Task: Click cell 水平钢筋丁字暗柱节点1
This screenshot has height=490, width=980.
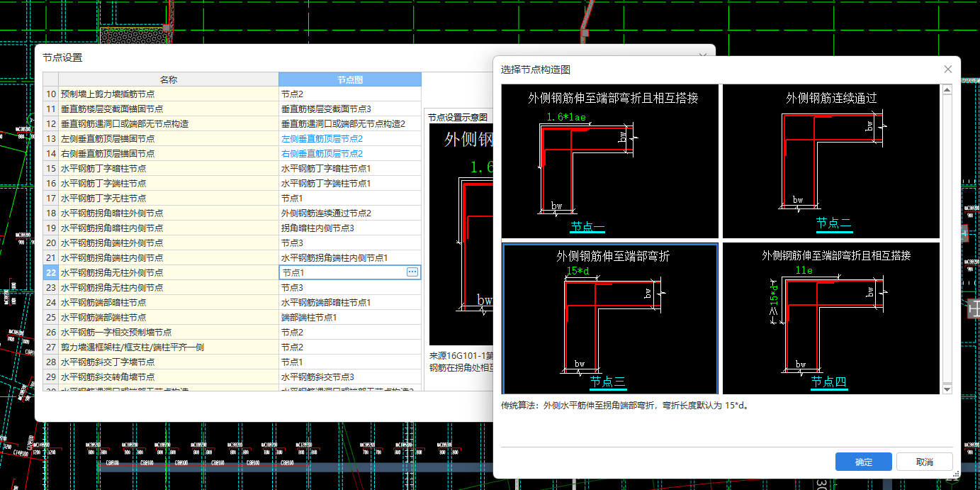Action: pyautogui.click(x=350, y=168)
